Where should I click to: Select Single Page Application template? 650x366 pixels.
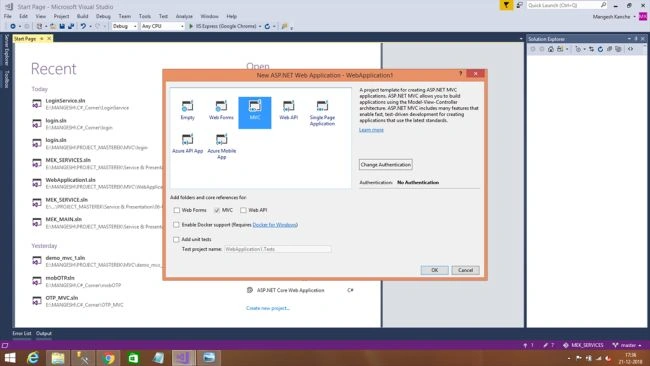322,113
